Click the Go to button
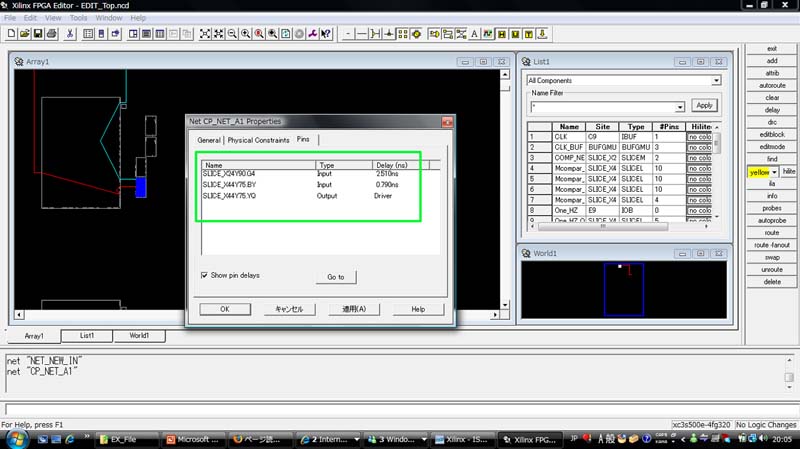This screenshot has width=800, height=449. [x=336, y=277]
